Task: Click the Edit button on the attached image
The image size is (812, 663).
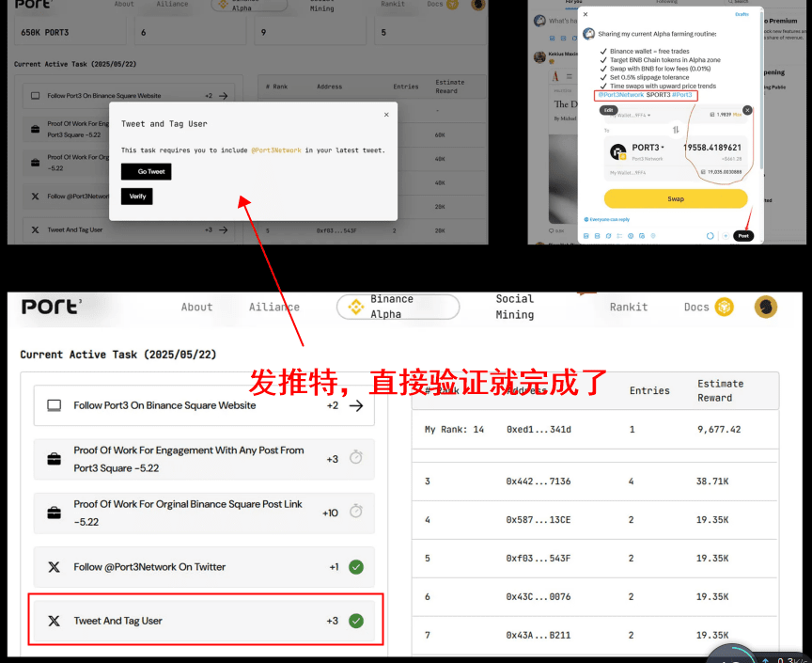Action: 608,110
